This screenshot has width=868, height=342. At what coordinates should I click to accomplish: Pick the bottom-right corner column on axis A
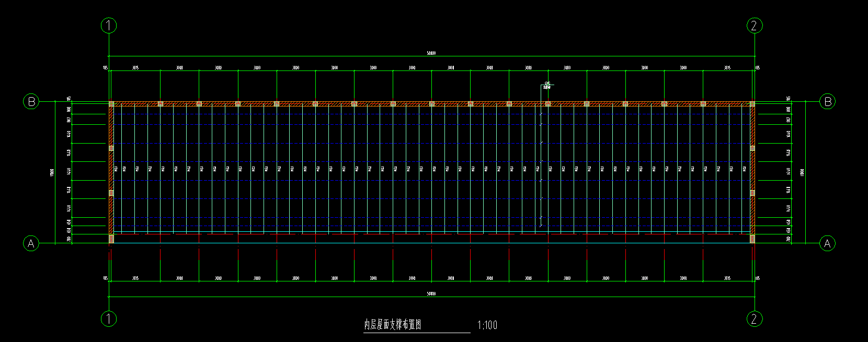pyautogui.click(x=752, y=239)
